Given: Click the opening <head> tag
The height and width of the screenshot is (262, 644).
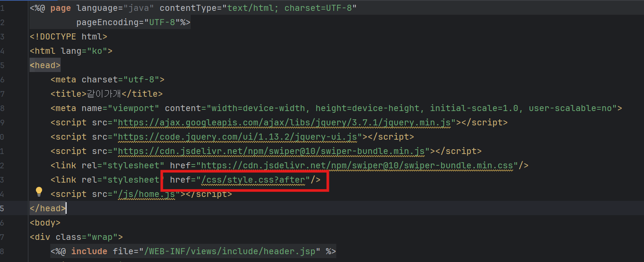Looking at the screenshot, I should tap(45, 65).
